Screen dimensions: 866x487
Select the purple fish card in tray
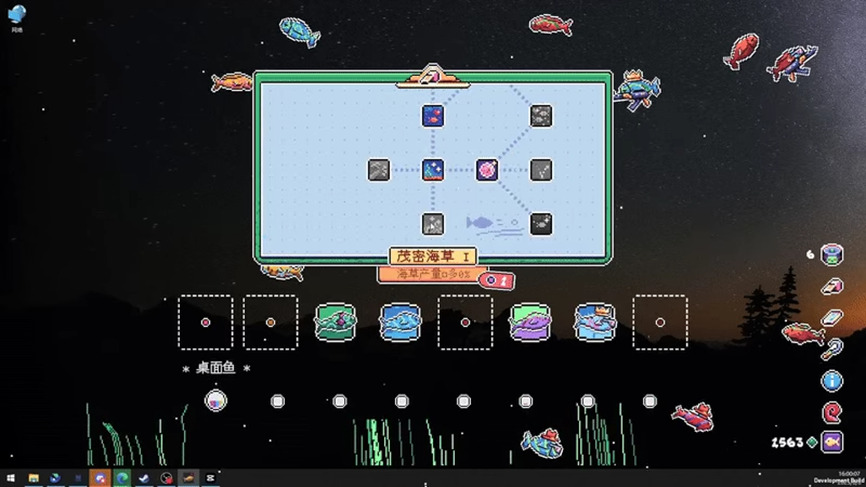[x=530, y=323]
